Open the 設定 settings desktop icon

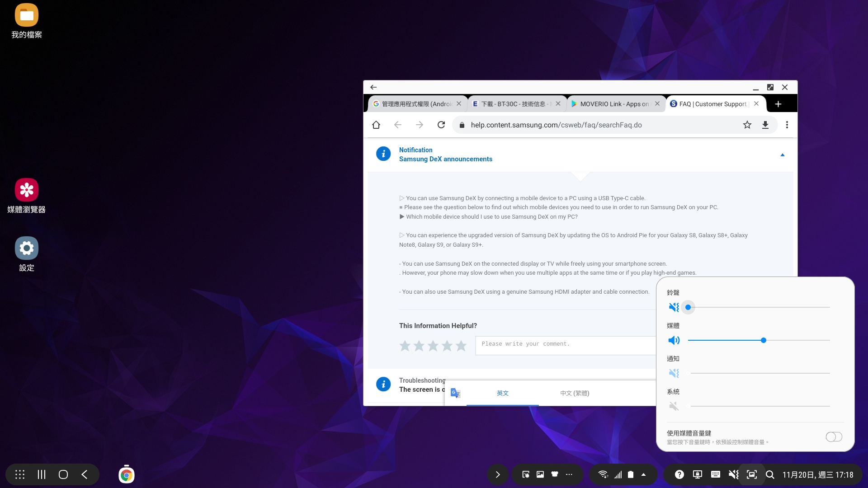click(x=27, y=254)
